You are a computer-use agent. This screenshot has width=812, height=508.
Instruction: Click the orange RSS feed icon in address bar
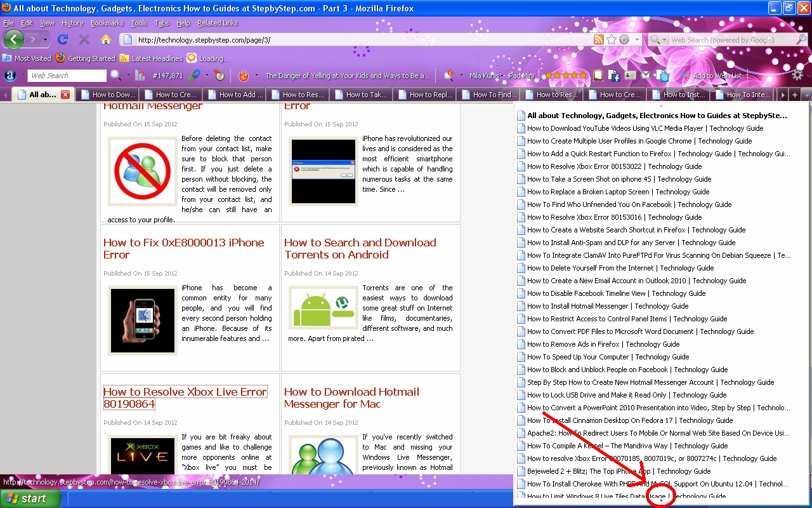tap(598, 39)
